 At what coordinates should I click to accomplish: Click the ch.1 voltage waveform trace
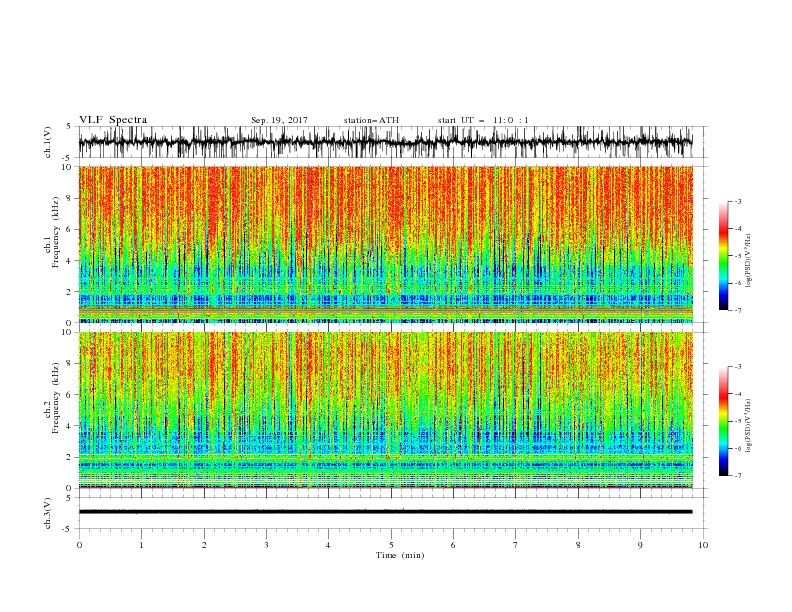(x=385, y=142)
